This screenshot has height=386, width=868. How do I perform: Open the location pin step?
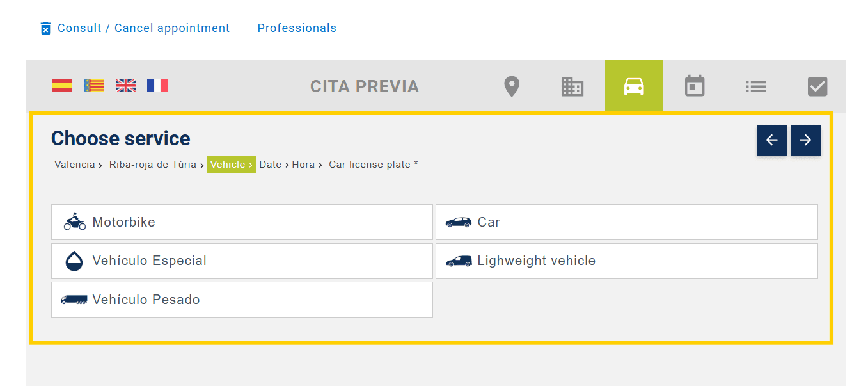[x=511, y=86]
